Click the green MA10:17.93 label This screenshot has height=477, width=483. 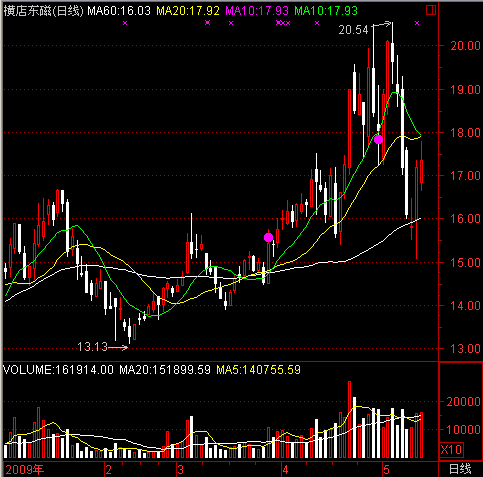click(326, 11)
